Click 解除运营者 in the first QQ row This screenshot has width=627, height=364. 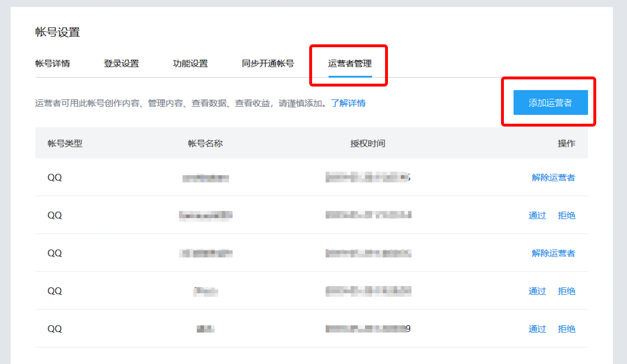point(553,177)
